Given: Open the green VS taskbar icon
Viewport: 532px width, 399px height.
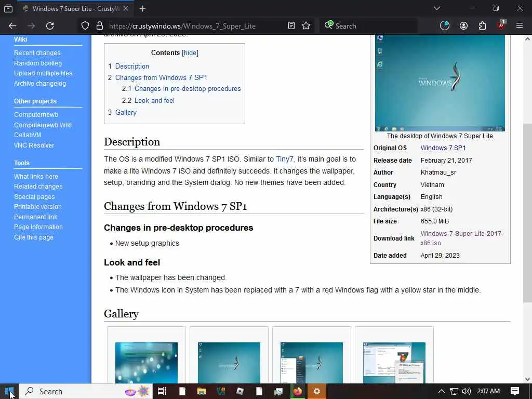Looking at the screenshot, I should (x=221, y=392).
